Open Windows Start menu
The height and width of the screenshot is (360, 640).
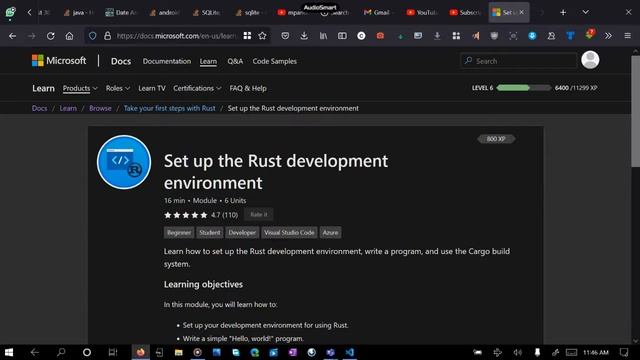(x=9, y=352)
